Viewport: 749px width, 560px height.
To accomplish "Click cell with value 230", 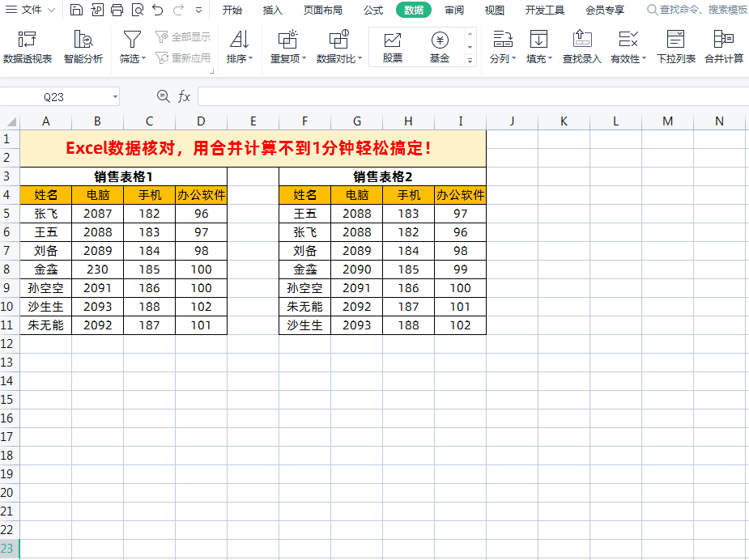I will pyautogui.click(x=97, y=269).
